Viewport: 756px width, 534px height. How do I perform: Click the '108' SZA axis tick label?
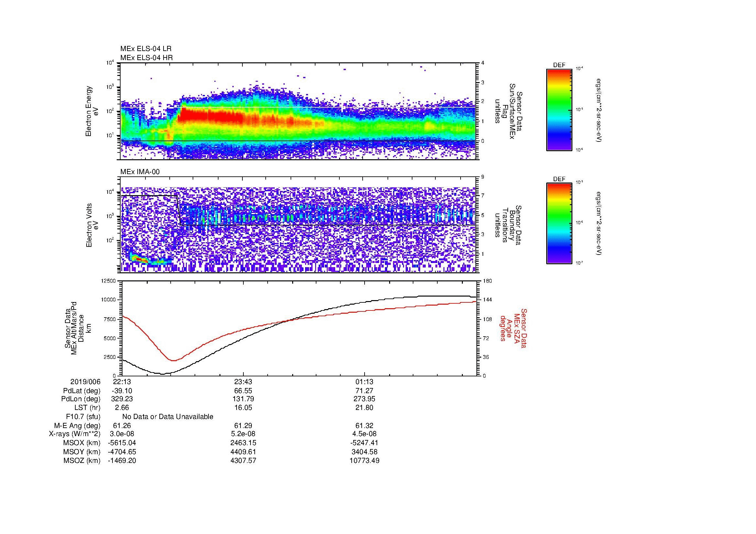[x=487, y=319]
